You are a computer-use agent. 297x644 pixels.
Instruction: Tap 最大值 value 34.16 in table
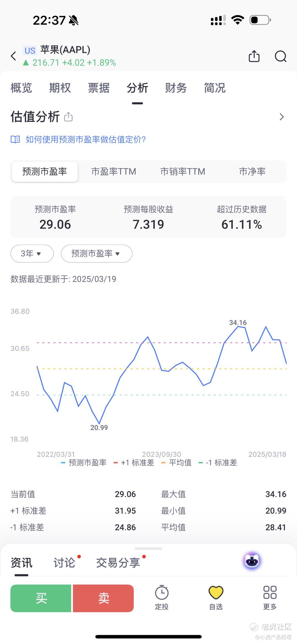click(x=276, y=494)
